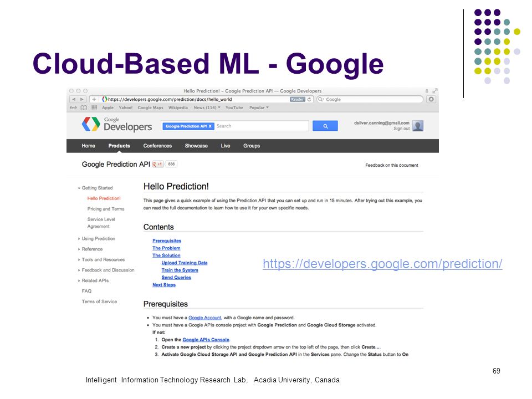Select Service Level Agreement in sidebar
532x399 pixels.
click(101, 223)
